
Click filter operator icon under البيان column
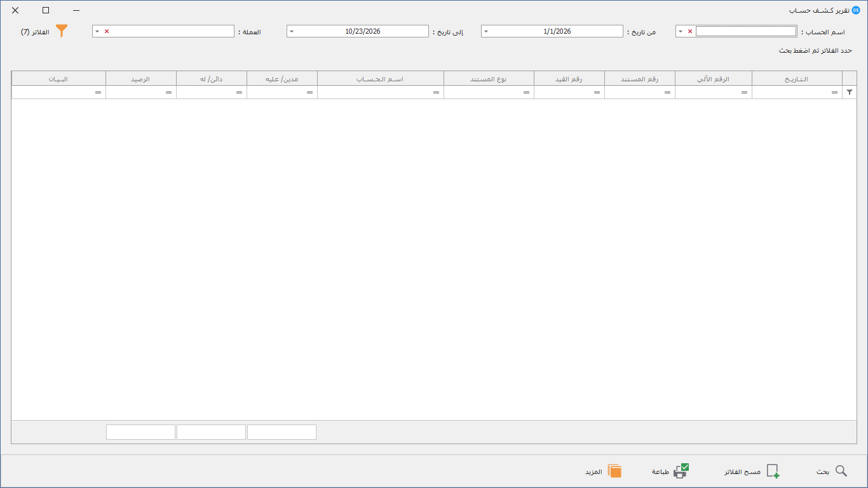(x=98, y=93)
